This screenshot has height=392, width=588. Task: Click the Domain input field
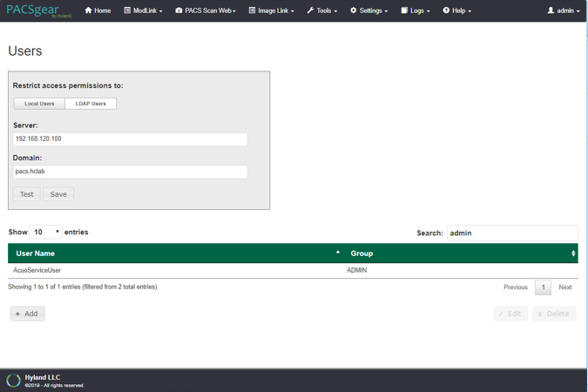[x=130, y=172]
